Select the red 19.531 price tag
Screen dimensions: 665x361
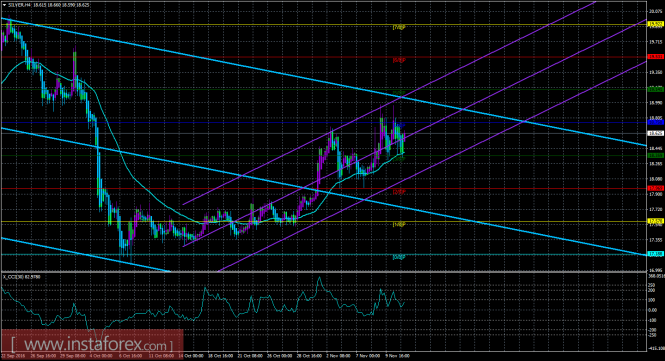coord(656,56)
